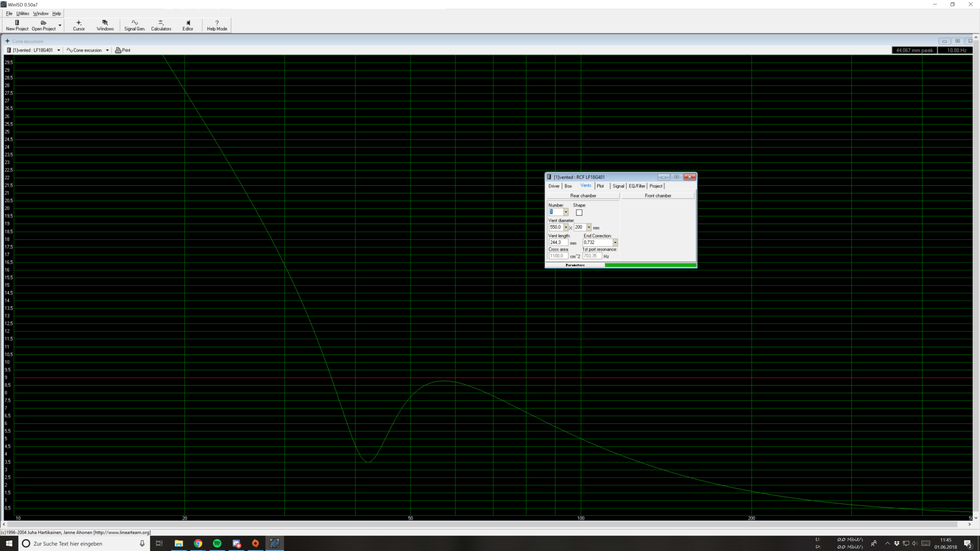Click the Vent length input field
The width and height of the screenshot is (980, 551).
pos(558,243)
